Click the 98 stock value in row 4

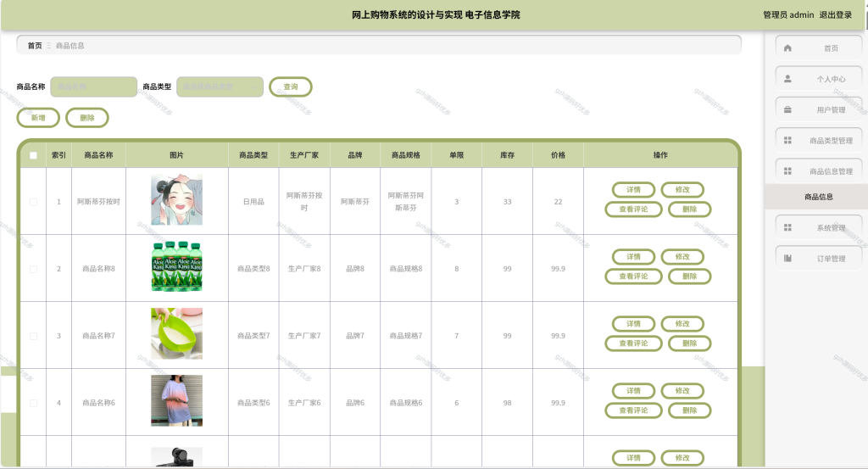point(507,403)
